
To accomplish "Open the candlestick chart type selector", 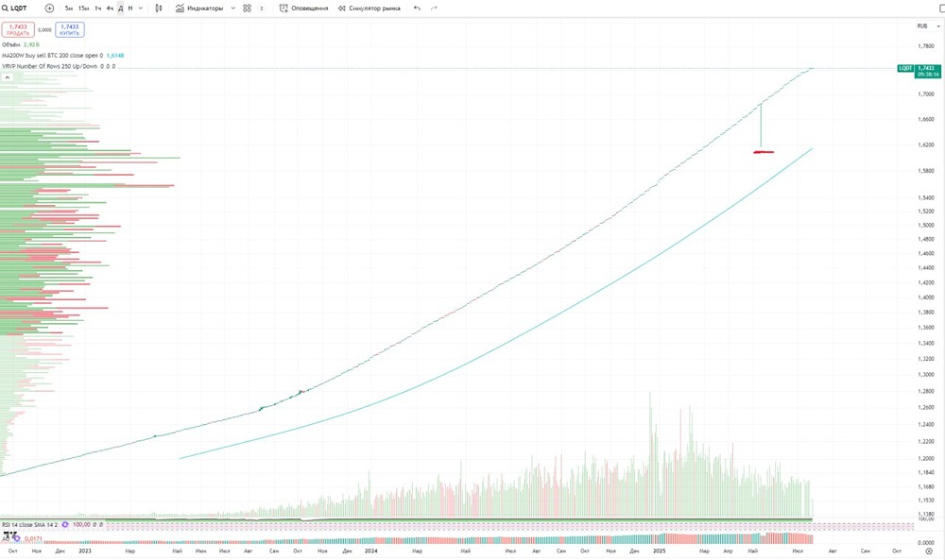I will click(159, 8).
